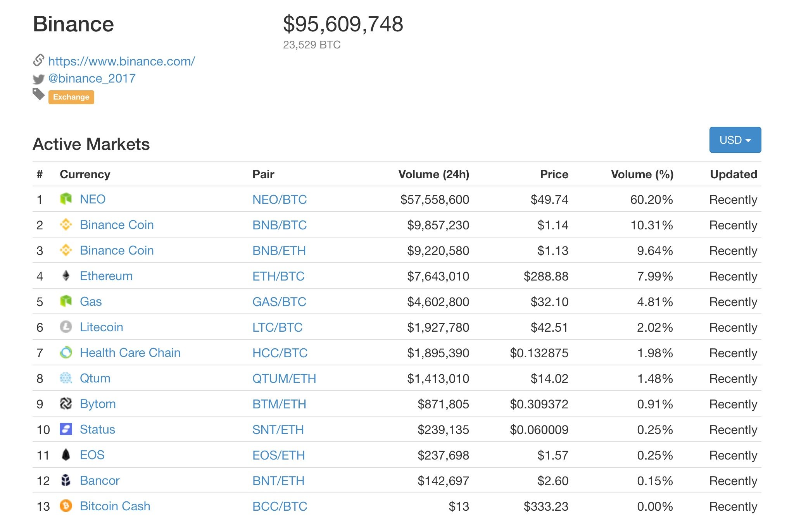Click the Bitcoin Cash orange icon
794x532 pixels.
click(66, 506)
